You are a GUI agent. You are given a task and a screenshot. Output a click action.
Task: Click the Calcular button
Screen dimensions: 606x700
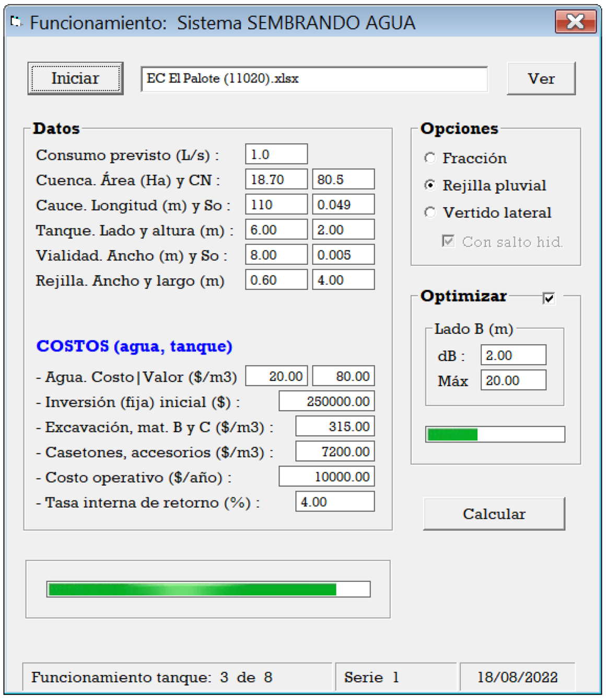[x=494, y=514]
